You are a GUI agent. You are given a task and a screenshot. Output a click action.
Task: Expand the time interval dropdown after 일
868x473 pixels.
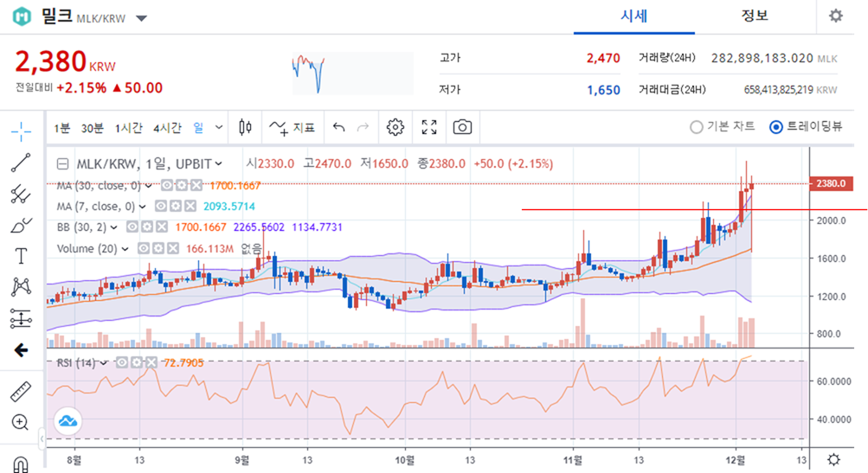(219, 128)
